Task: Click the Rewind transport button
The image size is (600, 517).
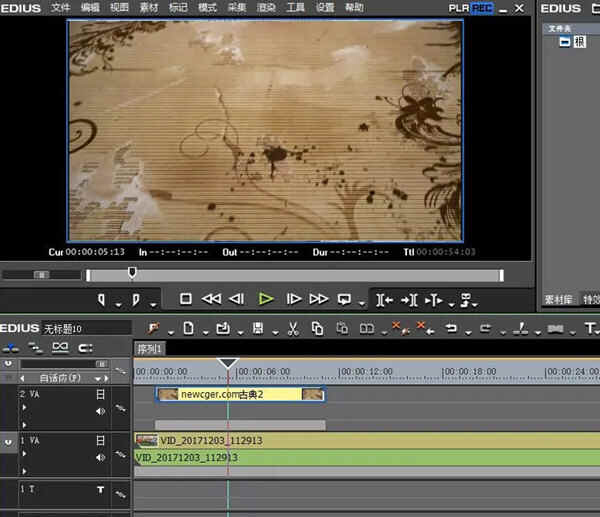Action: coord(211,298)
